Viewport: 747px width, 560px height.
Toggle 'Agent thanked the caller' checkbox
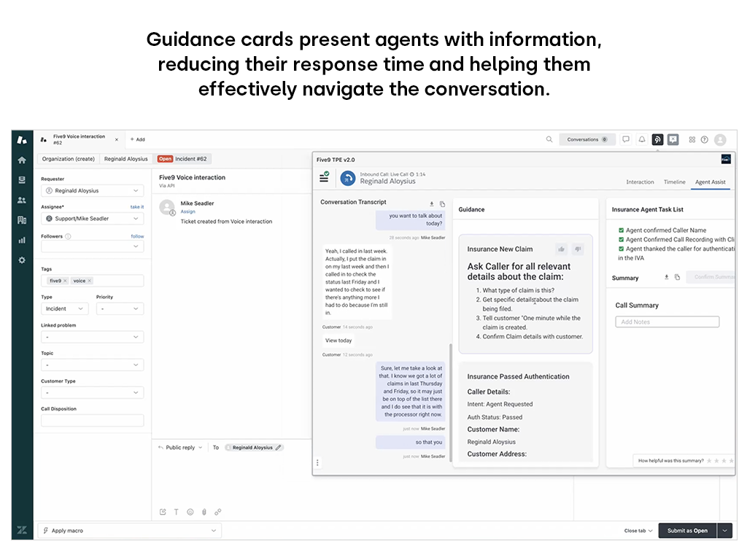(x=621, y=249)
